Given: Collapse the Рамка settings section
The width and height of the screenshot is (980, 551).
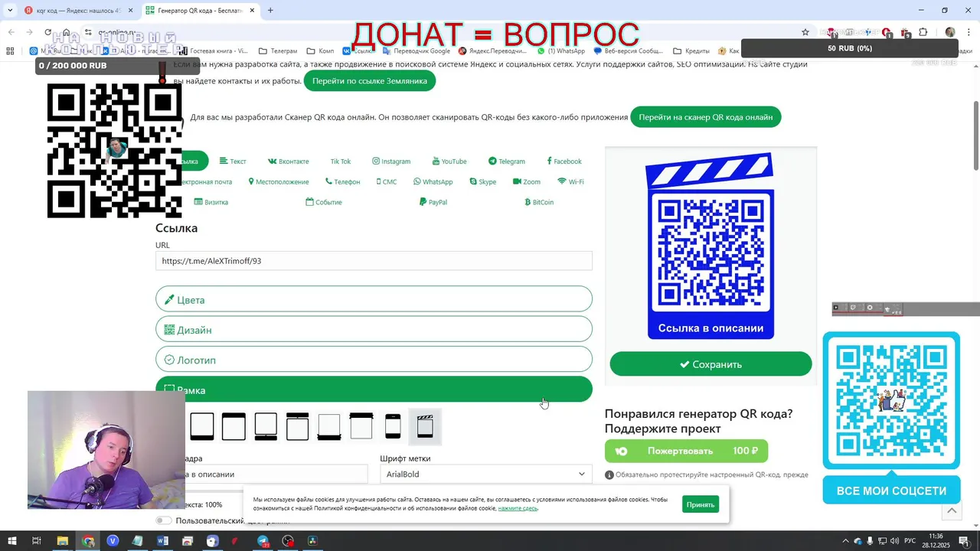Looking at the screenshot, I should click(374, 390).
